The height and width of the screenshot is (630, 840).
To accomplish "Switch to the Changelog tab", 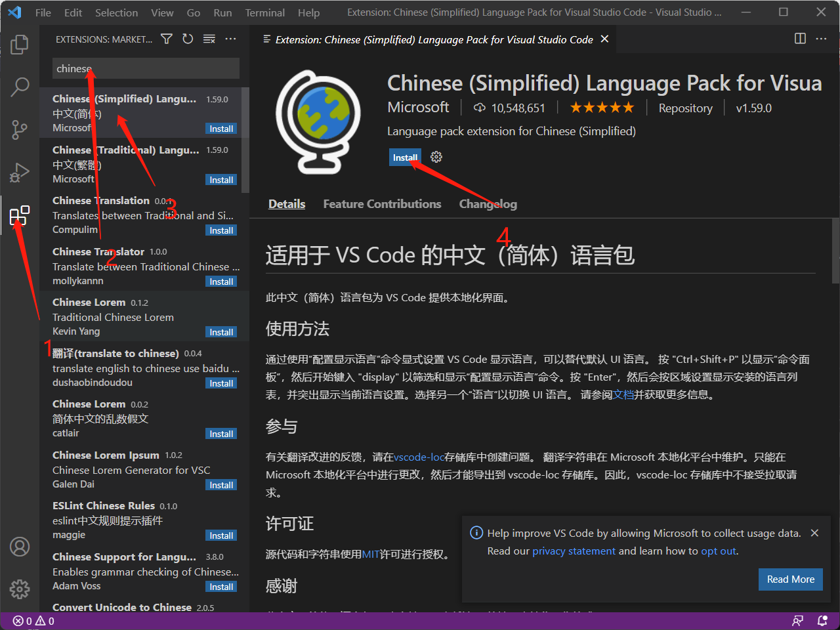I will (x=488, y=204).
